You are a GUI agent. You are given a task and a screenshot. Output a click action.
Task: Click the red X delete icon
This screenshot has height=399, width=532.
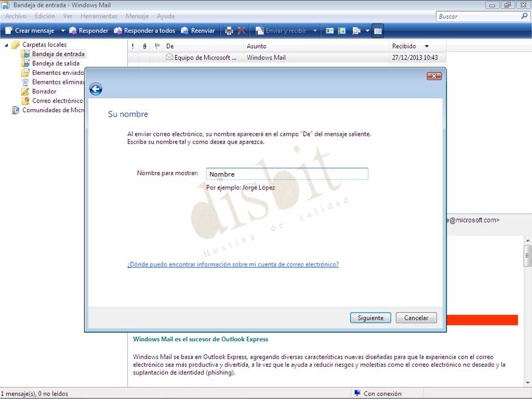tap(241, 31)
